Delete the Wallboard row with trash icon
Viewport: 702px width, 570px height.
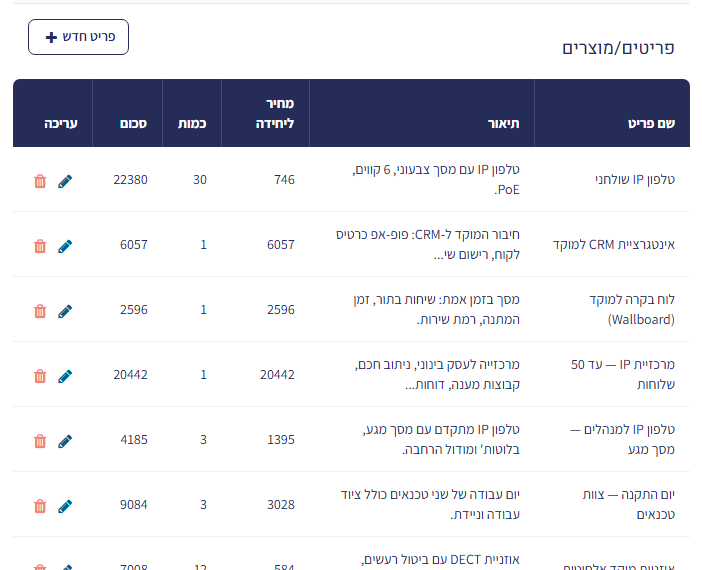pyautogui.click(x=40, y=311)
